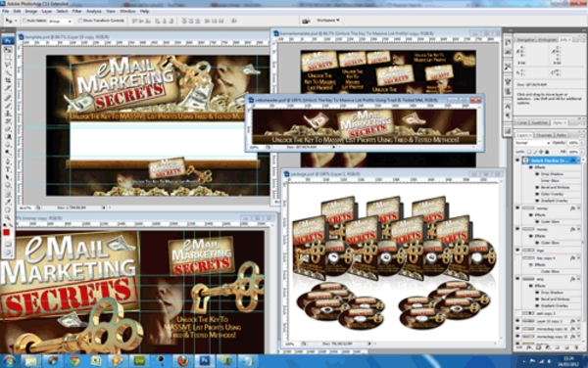Toggle visibility of the selected Unlock The Key layer
The image size is (588, 368).
tap(517, 161)
